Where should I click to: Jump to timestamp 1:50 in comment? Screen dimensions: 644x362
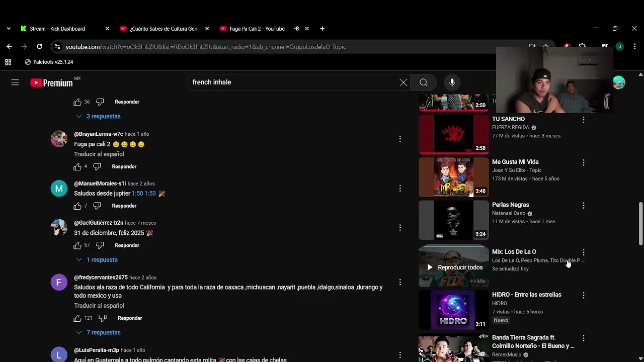[137, 194]
